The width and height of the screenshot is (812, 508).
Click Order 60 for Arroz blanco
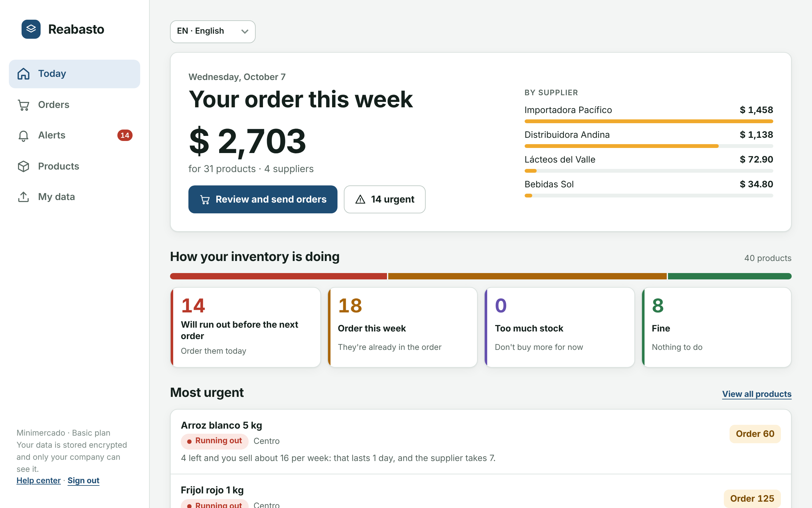click(755, 434)
